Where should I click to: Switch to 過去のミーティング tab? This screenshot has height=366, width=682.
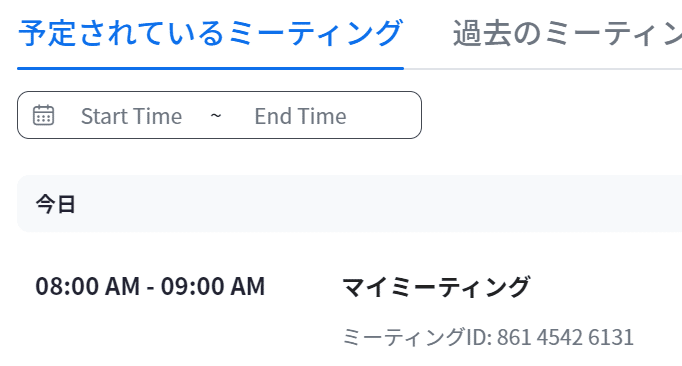[x=567, y=33]
